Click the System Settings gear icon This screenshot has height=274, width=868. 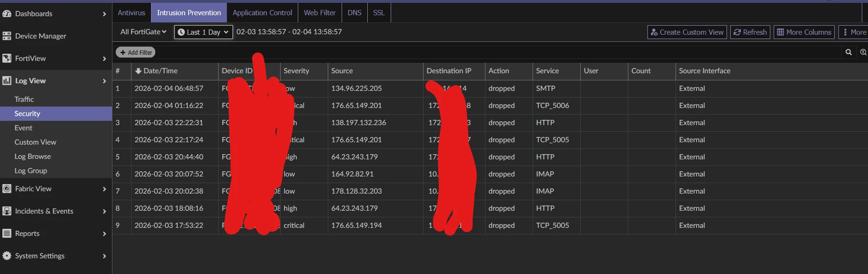(x=7, y=256)
